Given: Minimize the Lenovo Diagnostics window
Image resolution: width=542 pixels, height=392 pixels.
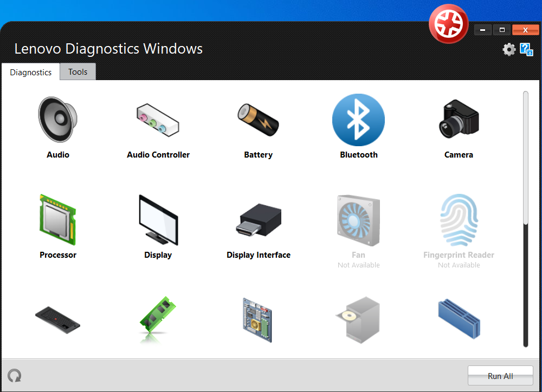Looking at the screenshot, I should click(x=482, y=30).
